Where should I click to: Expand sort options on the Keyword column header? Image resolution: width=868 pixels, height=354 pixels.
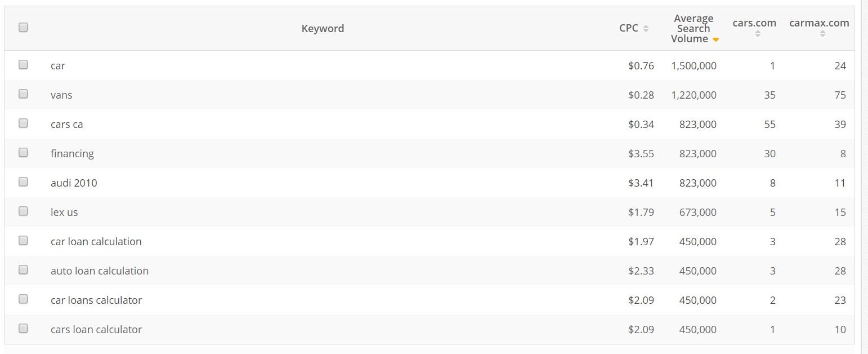pyautogui.click(x=323, y=28)
